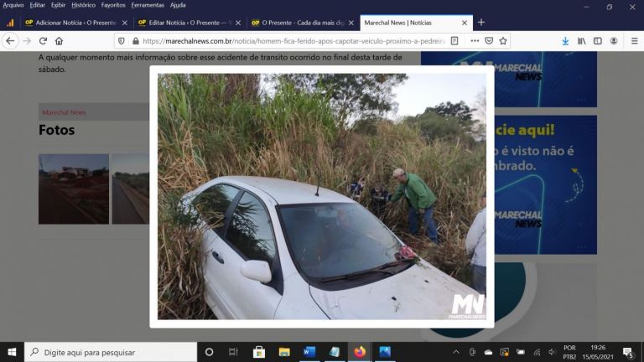This screenshot has height=362, width=644.
Task: Open the Firefox library icon
Action: coord(582,41)
